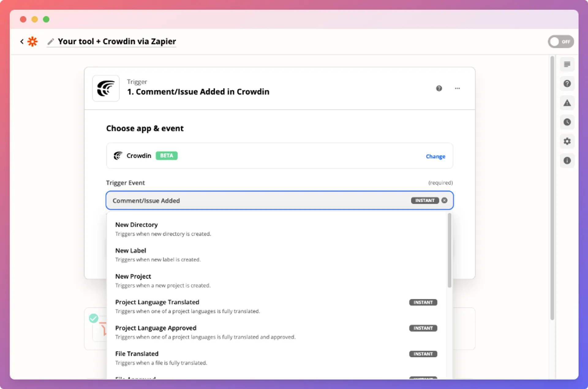Click the "Choose app & event" heading
The image size is (588, 389).
(145, 128)
